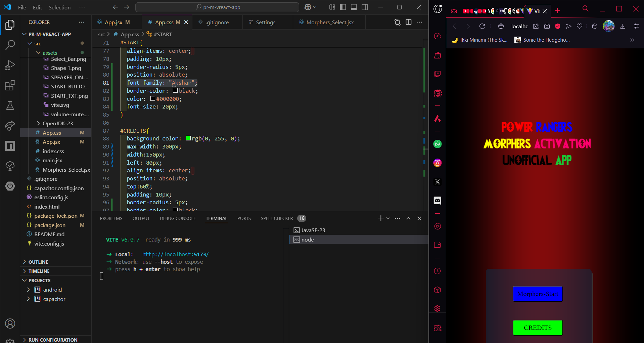644x343 pixels.
Task: Reload the page in the browser
Action: coord(482,26)
